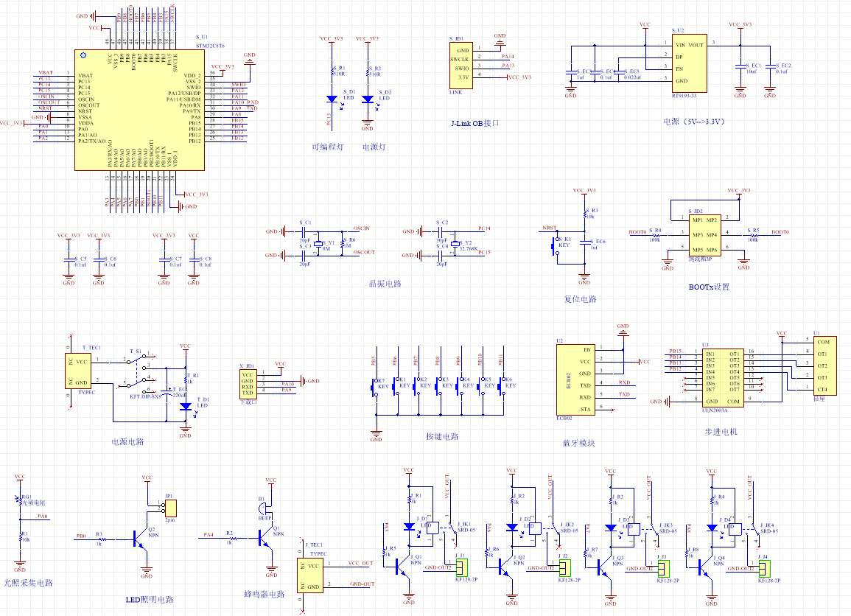Select the T_S1 KFT DIP switch
This screenshot has width=851, height=616.
tap(139, 373)
